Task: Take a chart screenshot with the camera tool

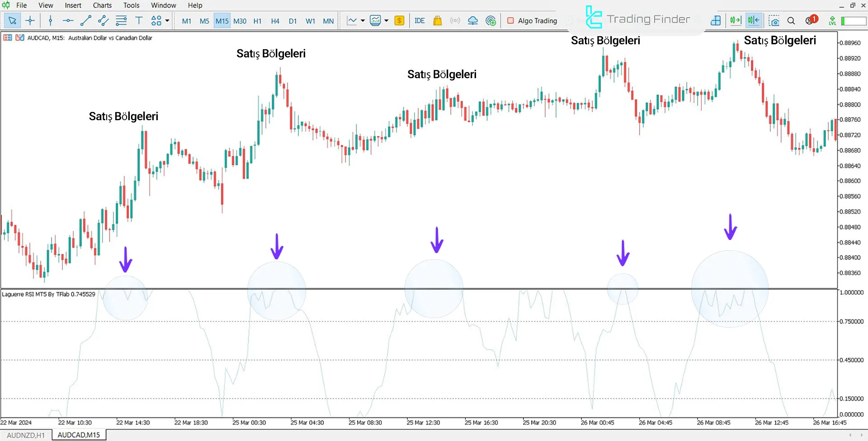Action: pos(774,20)
